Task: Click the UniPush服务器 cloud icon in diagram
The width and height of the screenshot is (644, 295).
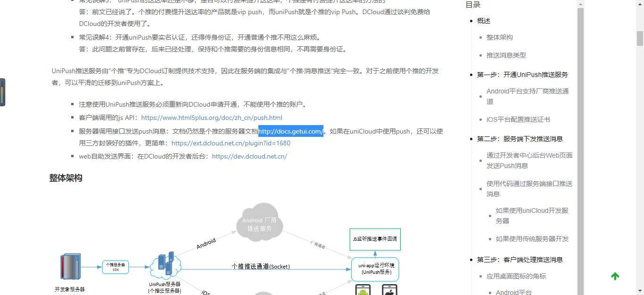Action: 165,266
